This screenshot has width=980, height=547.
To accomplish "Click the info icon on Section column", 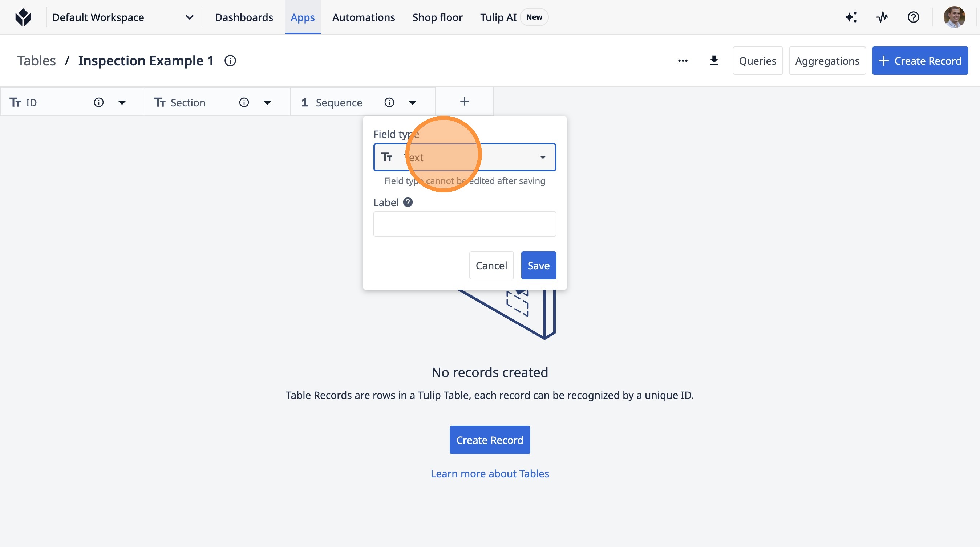I will point(244,103).
